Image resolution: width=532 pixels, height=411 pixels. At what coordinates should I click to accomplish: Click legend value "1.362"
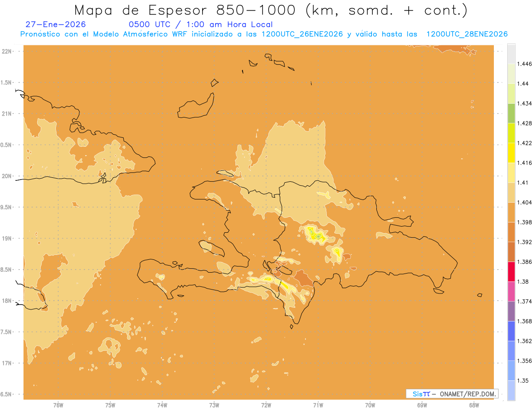(x=524, y=341)
